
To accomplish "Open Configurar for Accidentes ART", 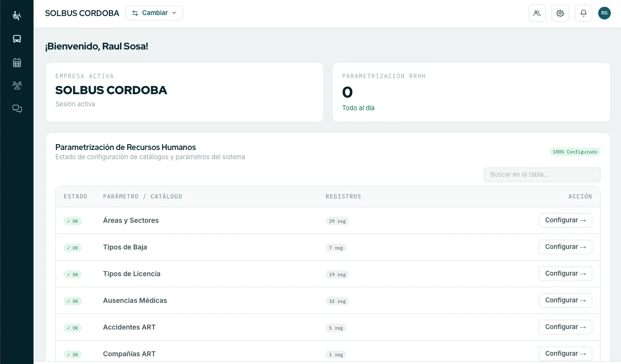I will pyautogui.click(x=566, y=327).
